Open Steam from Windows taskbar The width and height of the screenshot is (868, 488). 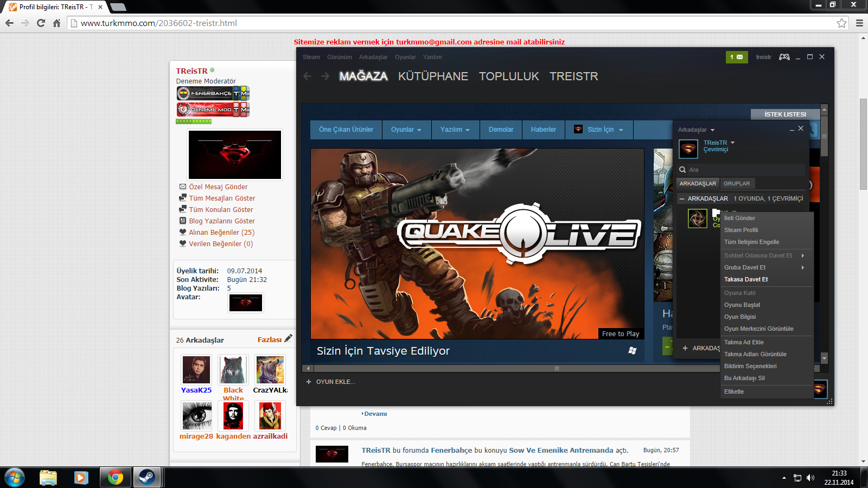[x=146, y=477]
